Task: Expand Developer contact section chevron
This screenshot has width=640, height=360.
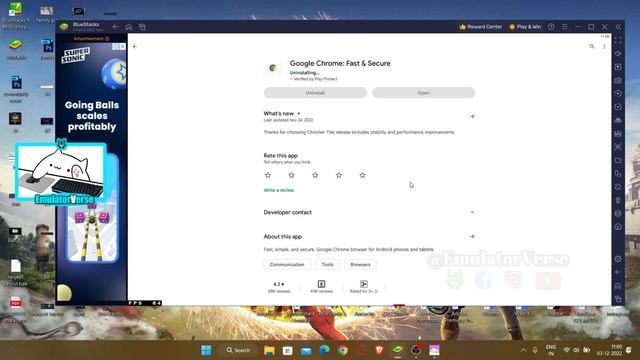Action: pyautogui.click(x=472, y=212)
